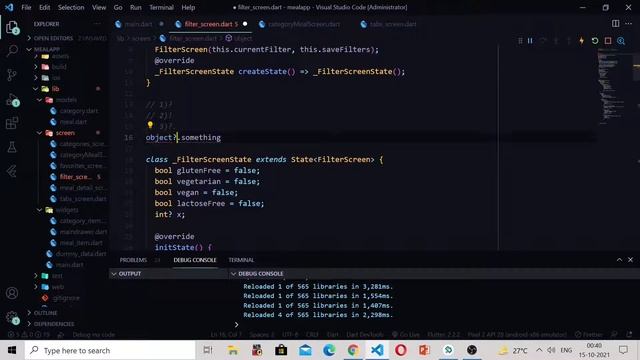Open the Run and Debug view
640x360 pixels.
coord(12,99)
